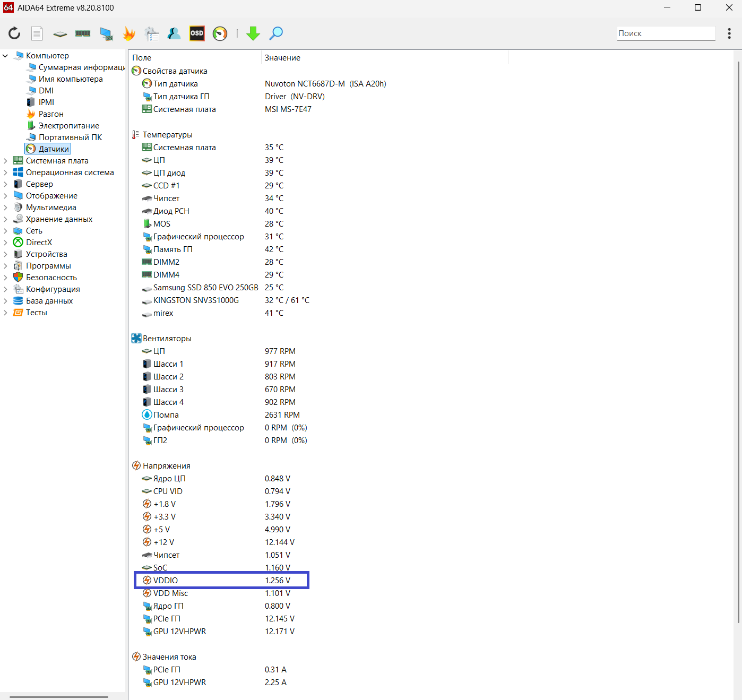Click the Xbox icon beside DirectX
The width and height of the screenshot is (742, 700).
(18, 243)
